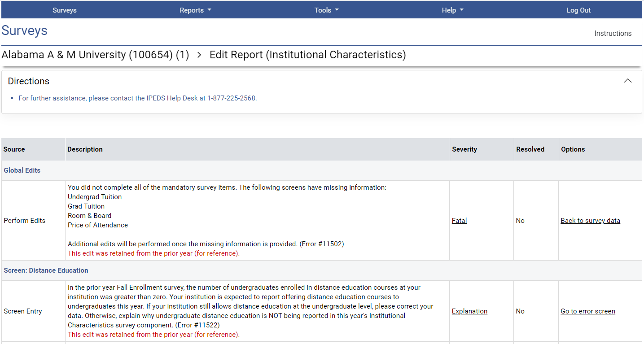Follow the Back to survey data link
644x344 pixels.
tap(590, 221)
